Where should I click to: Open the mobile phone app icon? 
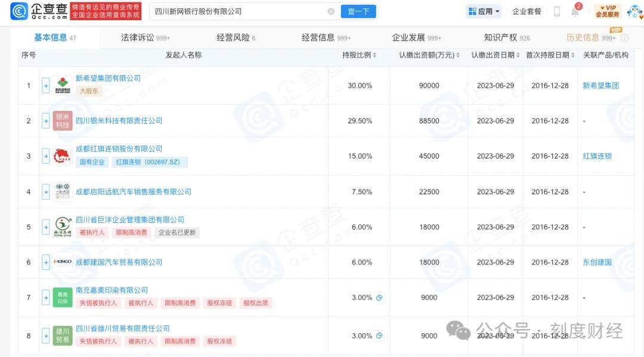tap(557, 11)
